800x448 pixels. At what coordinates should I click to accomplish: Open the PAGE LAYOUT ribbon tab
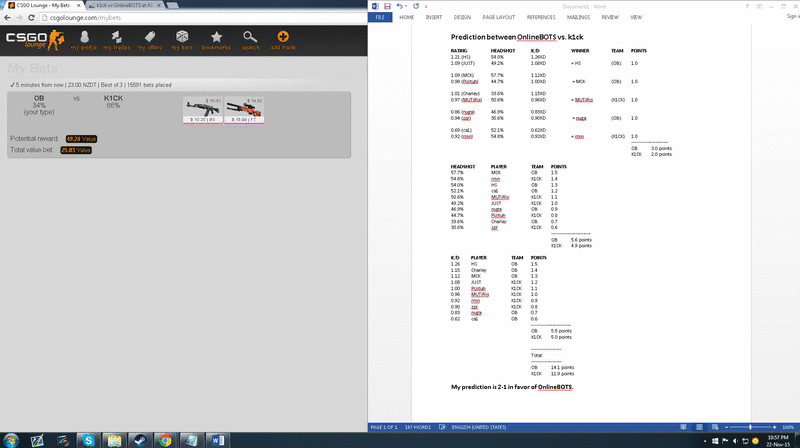[x=498, y=17]
